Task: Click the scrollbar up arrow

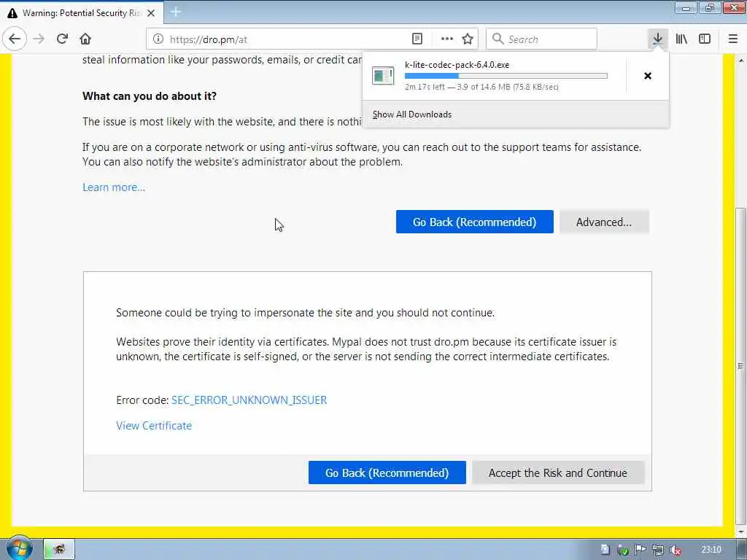Action: [740, 61]
